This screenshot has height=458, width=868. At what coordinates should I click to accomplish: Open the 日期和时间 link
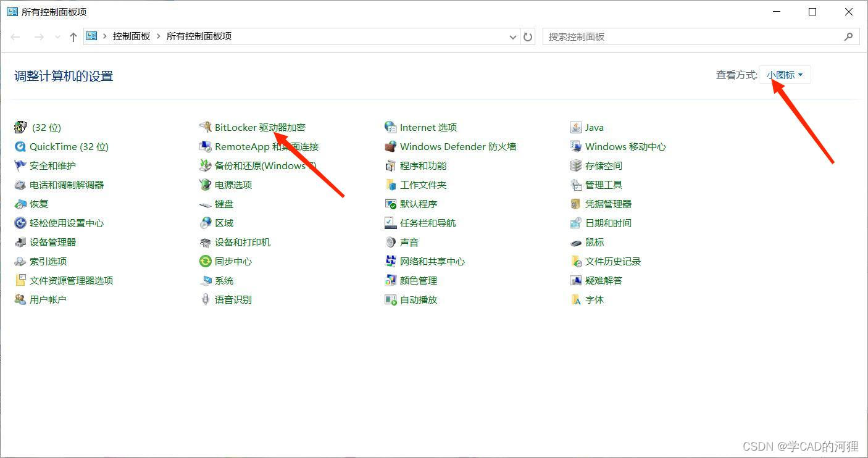[608, 223]
